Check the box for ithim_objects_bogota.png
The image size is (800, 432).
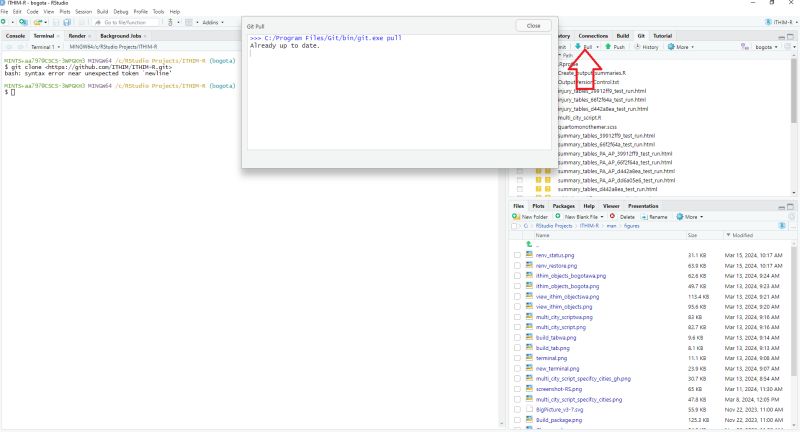click(517, 286)
